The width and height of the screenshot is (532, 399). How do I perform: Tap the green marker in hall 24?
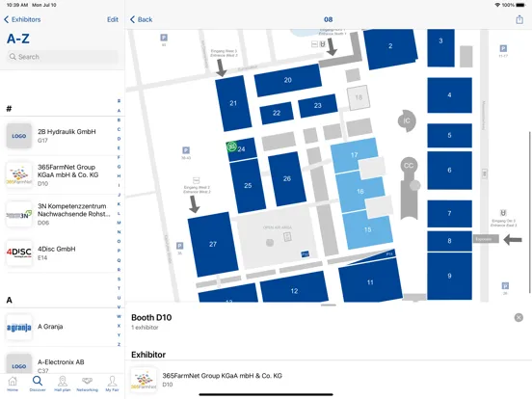(232, 146)
